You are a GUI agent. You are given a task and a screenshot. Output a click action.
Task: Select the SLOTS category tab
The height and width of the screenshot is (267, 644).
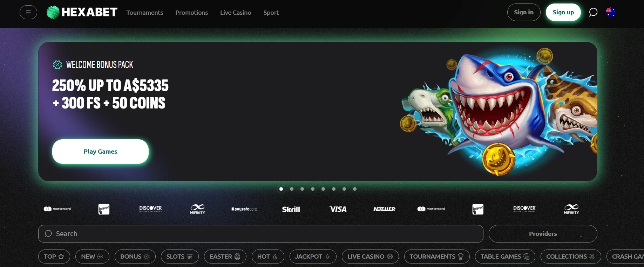(179, 257)
